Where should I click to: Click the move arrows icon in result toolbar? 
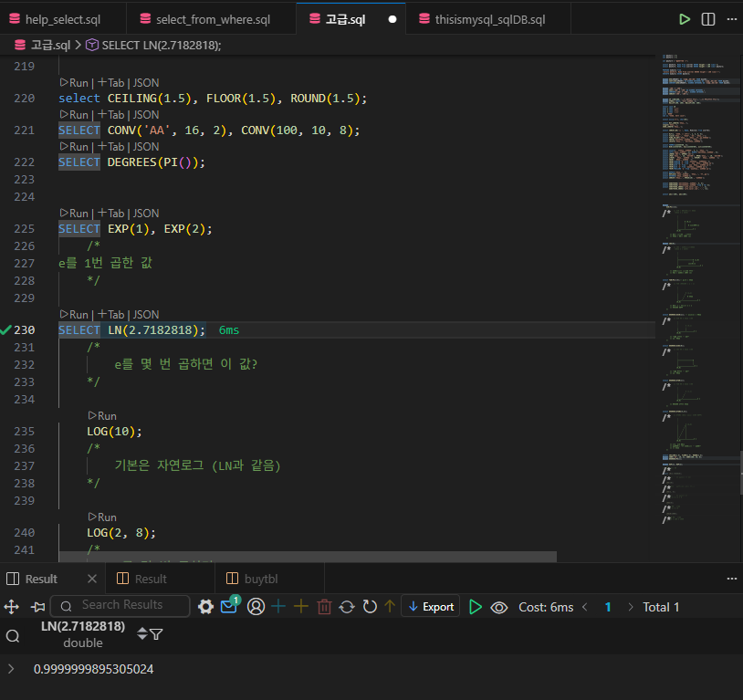click(x=11, y=607)
